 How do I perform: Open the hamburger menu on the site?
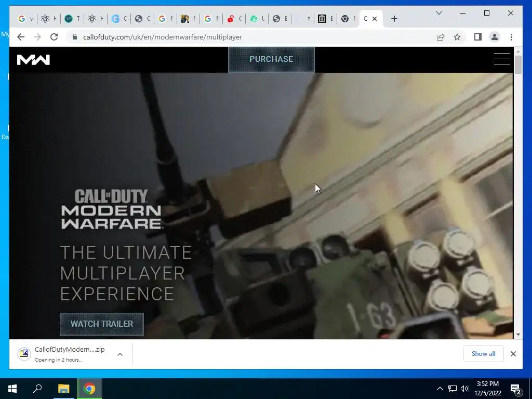pos(501,59)
